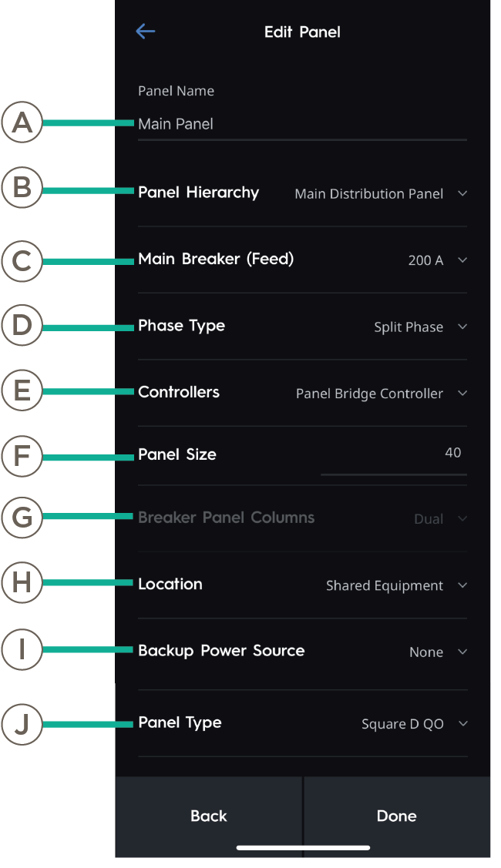Screen dimensions: 501x868
Task: Expand the Controllers dropdown chevron
Action: pyautogui.click(x=462, y=394)
